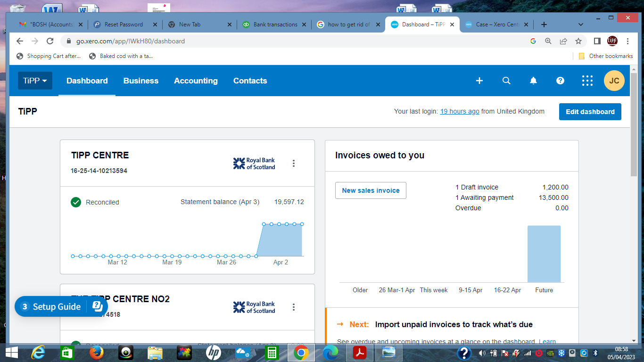Open the Chrome three-dot menu
The height and width of the screenshot is (362, 644).
coord(627,41)
